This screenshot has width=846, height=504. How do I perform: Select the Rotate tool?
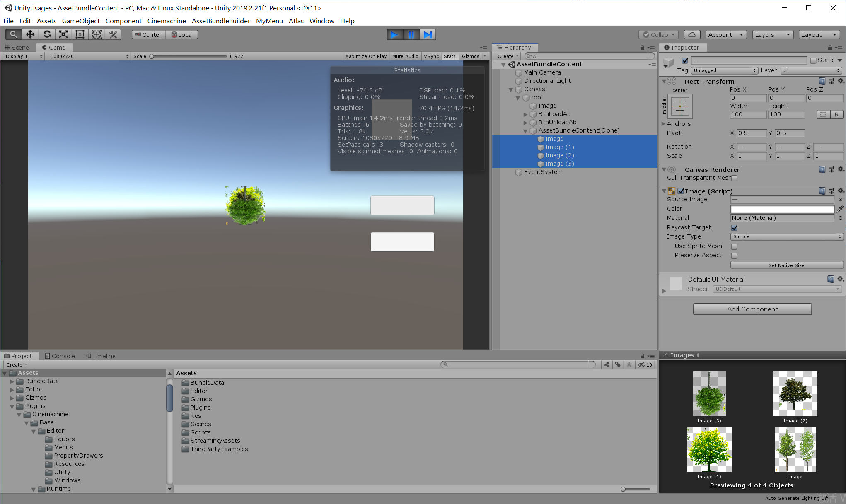pyautogui.click(x=46, y=34)
